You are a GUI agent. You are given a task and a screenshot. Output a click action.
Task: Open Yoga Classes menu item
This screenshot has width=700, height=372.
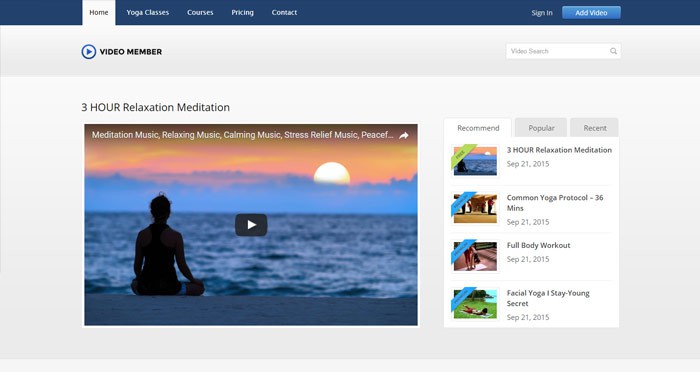(147, 13)
